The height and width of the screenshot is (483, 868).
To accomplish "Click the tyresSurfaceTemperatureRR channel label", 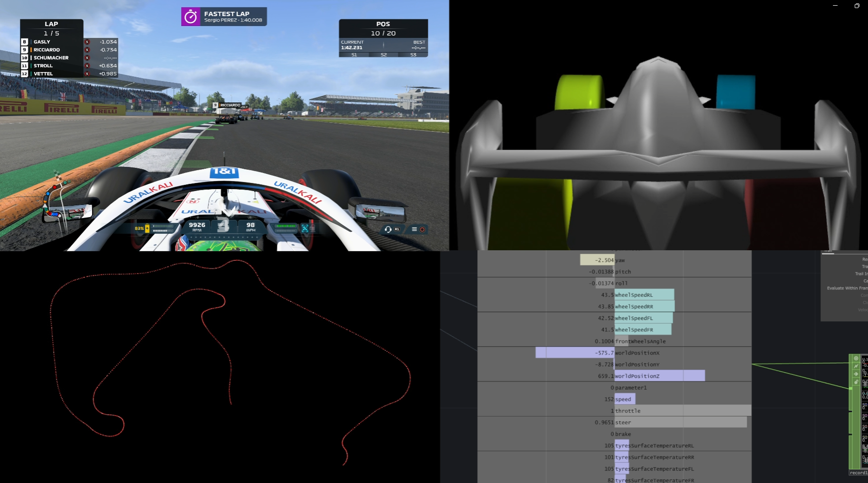I will tap(655, 457).
